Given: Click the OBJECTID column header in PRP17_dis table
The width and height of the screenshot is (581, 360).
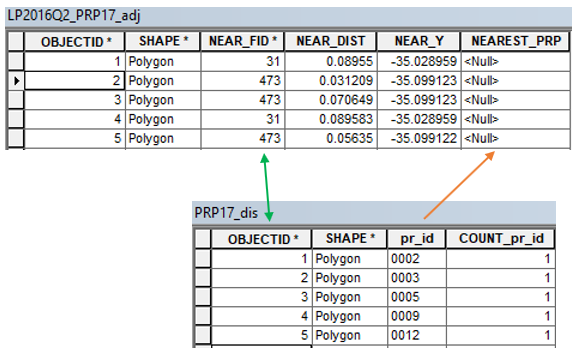Looking at the screenshot, I should pyautogui.click(x=261, y=239).
